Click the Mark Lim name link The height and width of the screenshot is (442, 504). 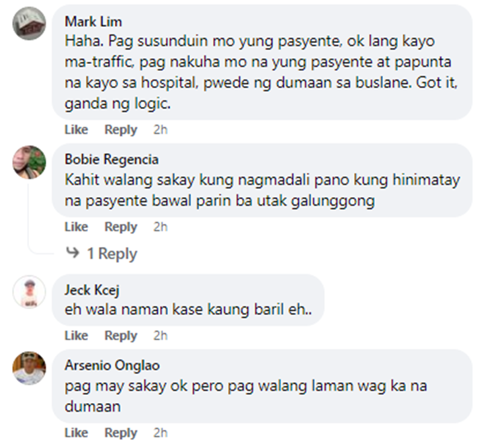(x=93, y=22)
